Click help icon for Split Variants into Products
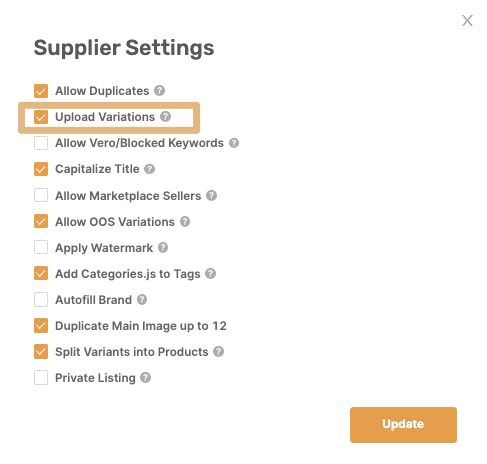 coord(218,351)
